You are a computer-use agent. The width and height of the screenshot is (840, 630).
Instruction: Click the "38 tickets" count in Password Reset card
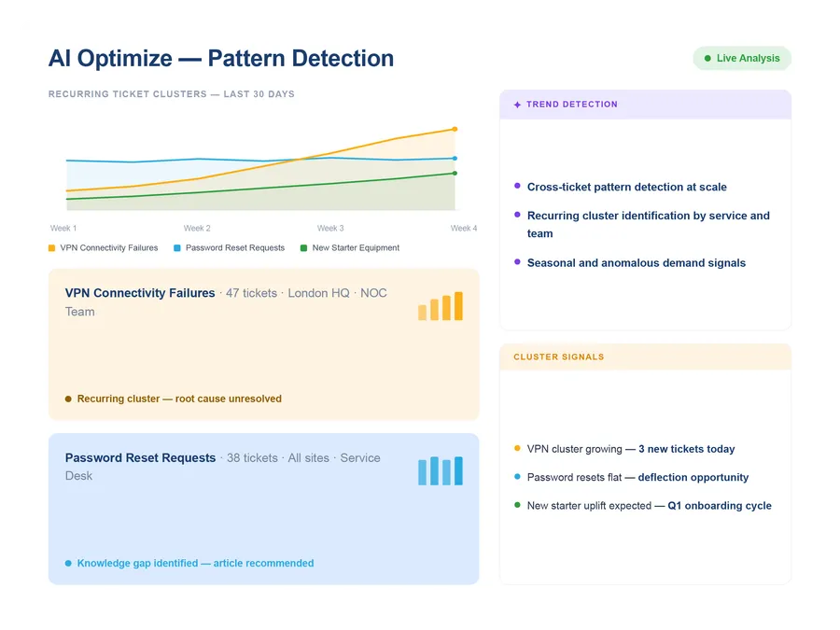pos(252,458)
